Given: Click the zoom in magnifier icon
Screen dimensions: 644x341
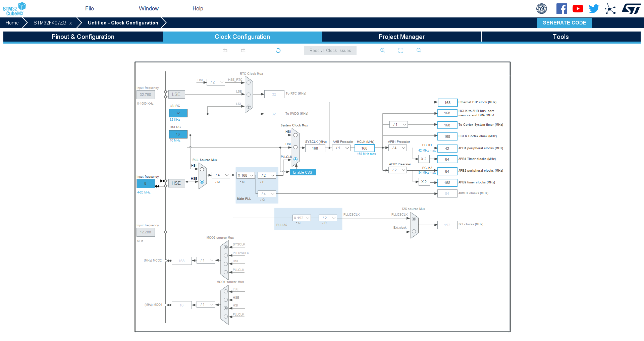Looking at the screenshot, I should [383, 50].
